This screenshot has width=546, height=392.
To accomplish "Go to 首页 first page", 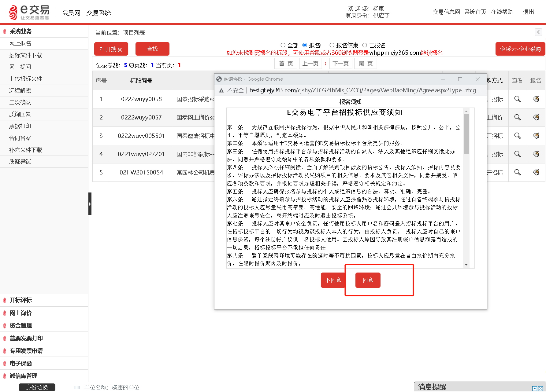I will coord(286,64).
